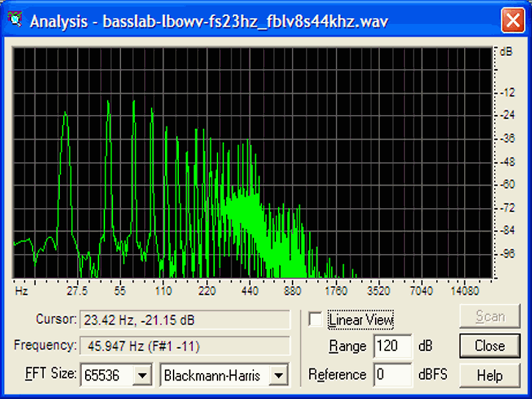Viewport: 532px width, 399px height.
Task: Enable the Linear View checkbox
Action: click(315, 320)
